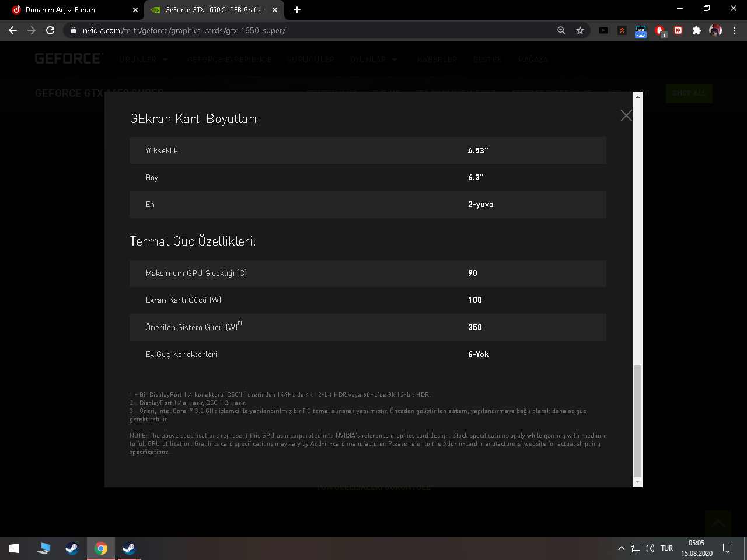Open the MAĞAZA menu item
Screen dimensions: 747x560
(x=533, y=60)
